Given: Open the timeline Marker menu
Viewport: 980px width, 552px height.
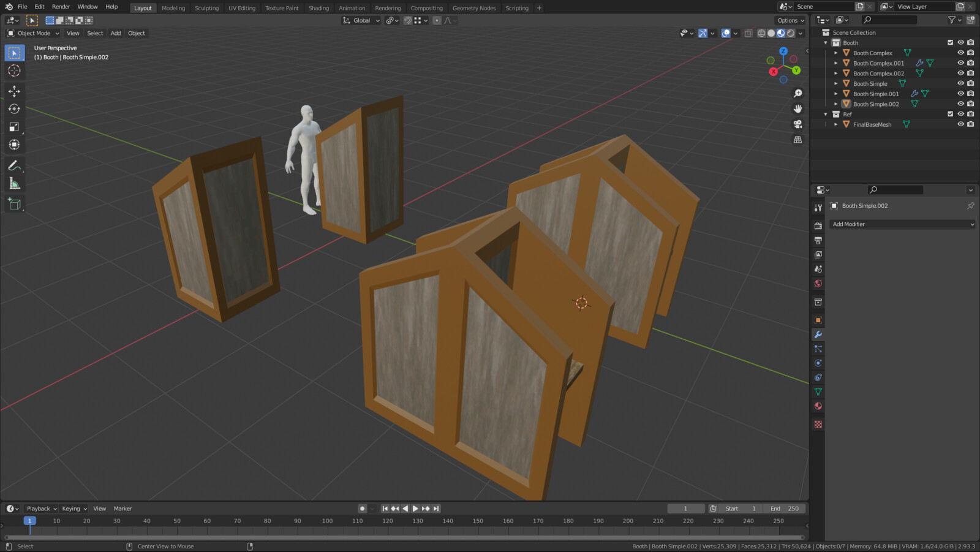Looking at the screenshot, I should [123, 509].
